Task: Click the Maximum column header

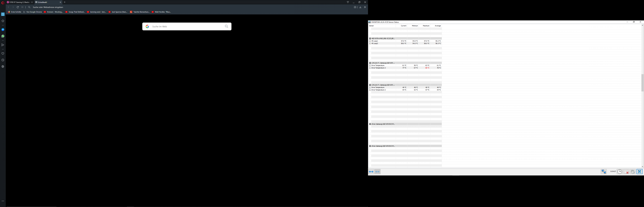Action: [x=426, y=26]
